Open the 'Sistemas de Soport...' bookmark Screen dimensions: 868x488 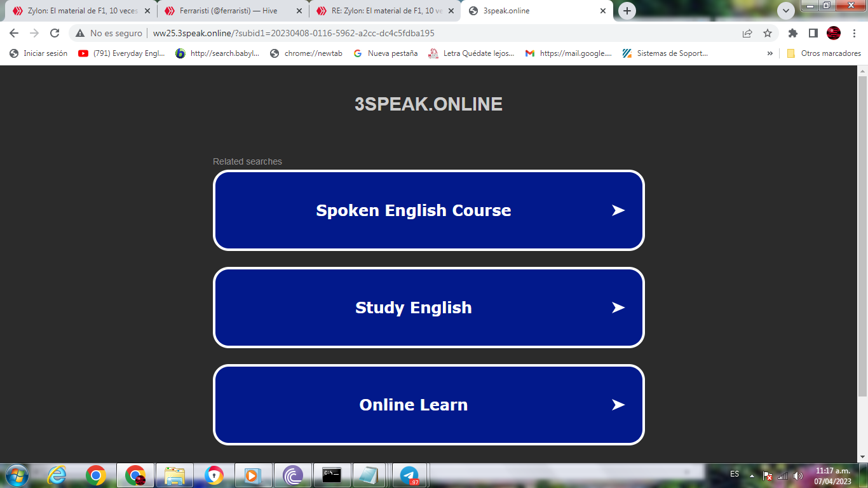coord(665,53)
